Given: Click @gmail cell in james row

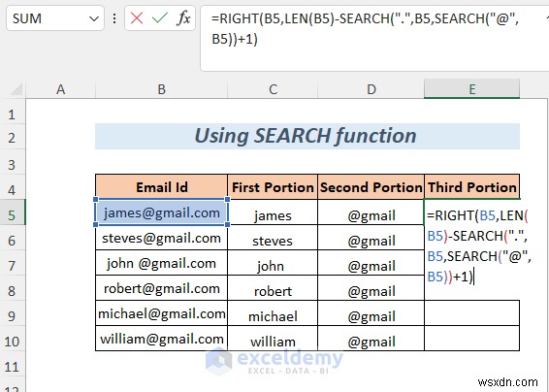Looking at the screenshot, I should click(371, 212).
